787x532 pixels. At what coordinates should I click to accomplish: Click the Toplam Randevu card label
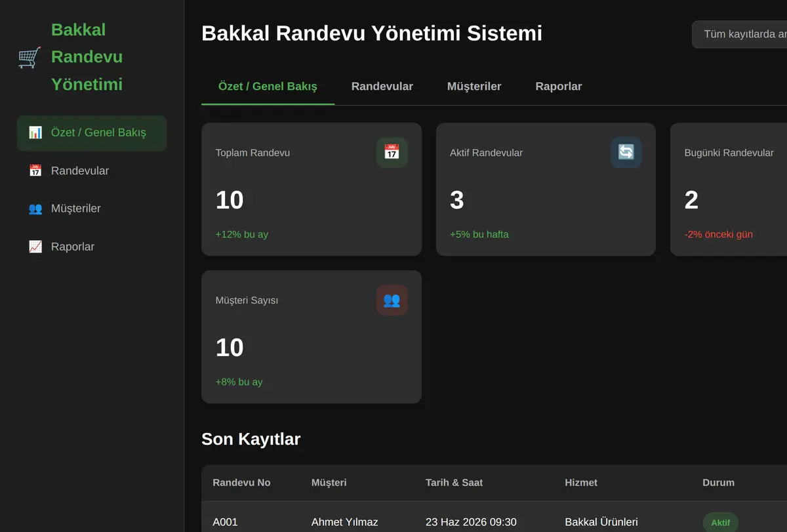coord(252,153)
